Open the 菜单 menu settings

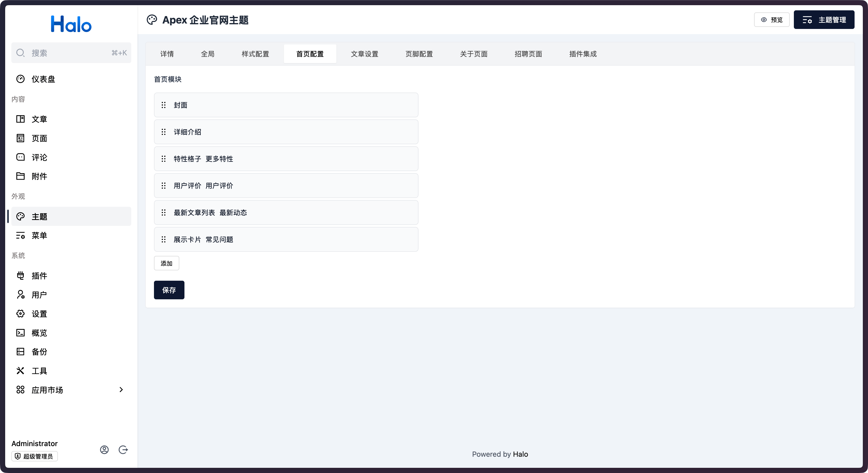[x=40, y=236]
